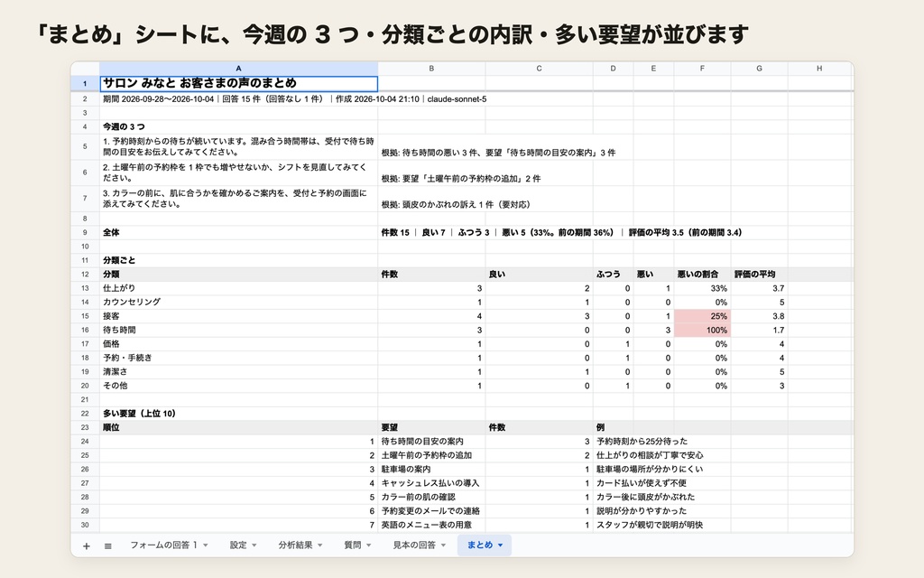Click the 予約・手続き category cell
The image size is (924, 578).
[238, 358]
